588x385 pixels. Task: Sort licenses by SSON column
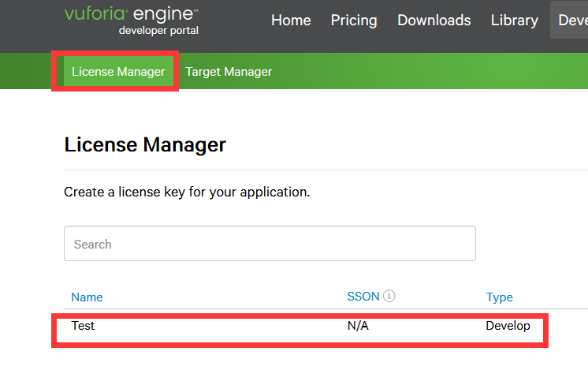(x=363, y=297)
